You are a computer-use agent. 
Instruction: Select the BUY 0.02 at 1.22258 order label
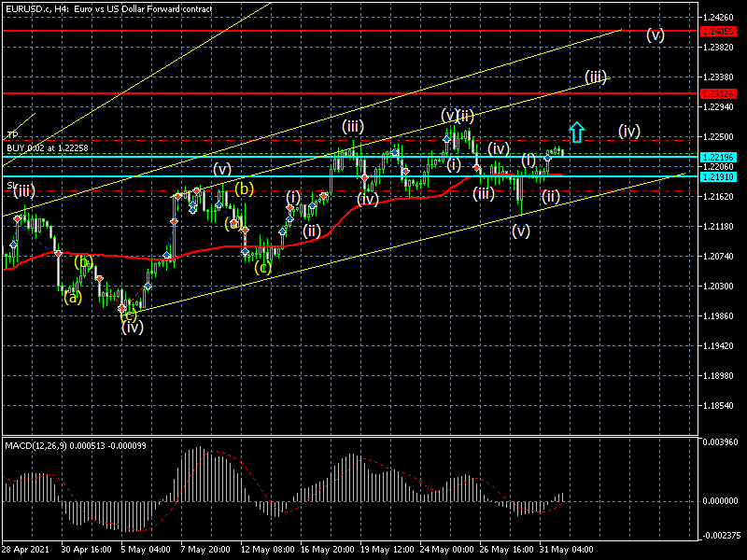coord(48,147)
